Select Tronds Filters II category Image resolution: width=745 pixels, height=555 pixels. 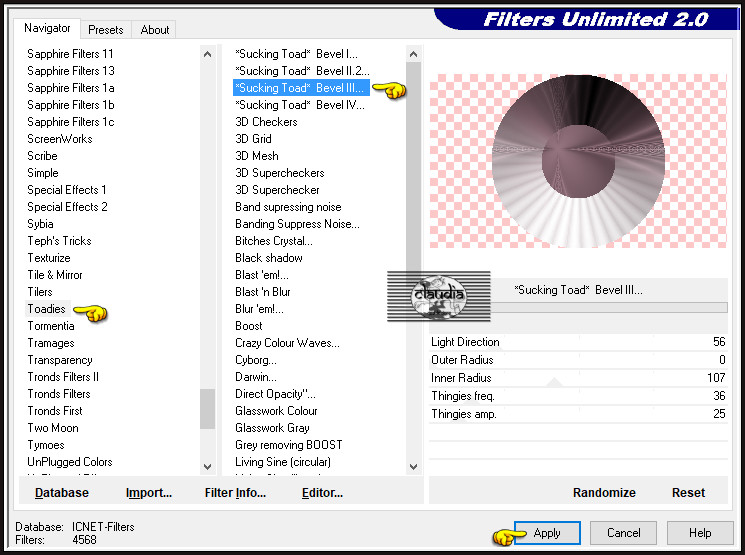[x=63, y=377]
